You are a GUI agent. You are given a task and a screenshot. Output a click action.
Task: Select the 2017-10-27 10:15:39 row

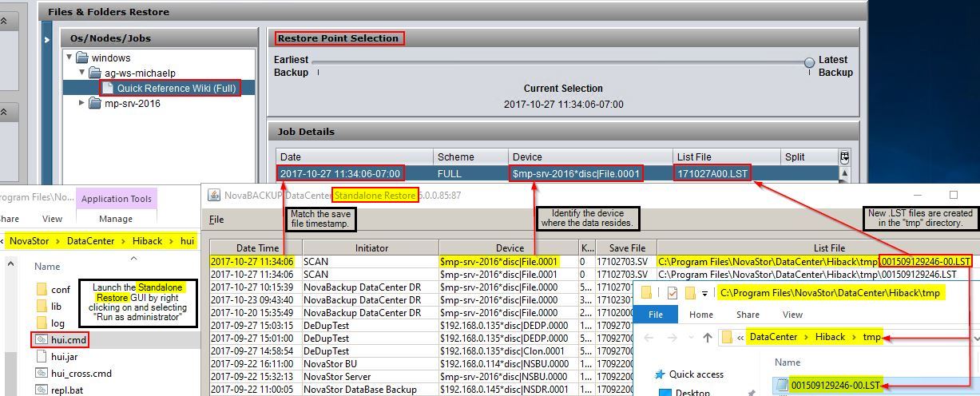tap(421, 287)
